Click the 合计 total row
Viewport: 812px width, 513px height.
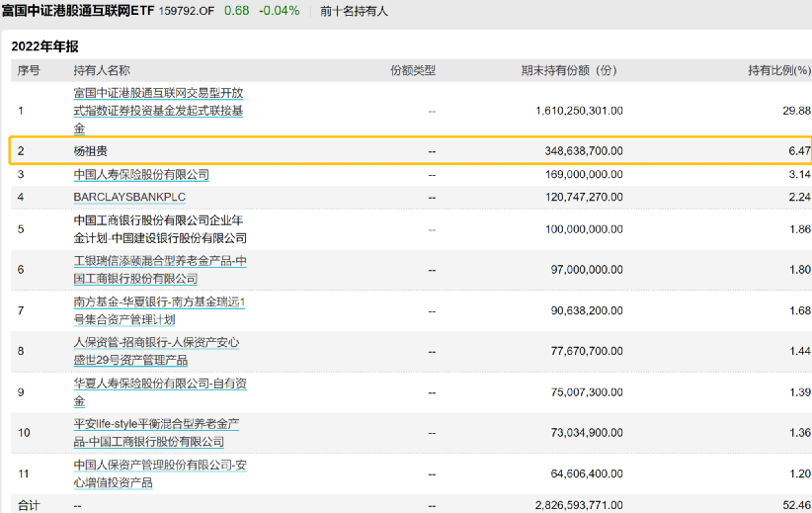(x=411, y=505)
